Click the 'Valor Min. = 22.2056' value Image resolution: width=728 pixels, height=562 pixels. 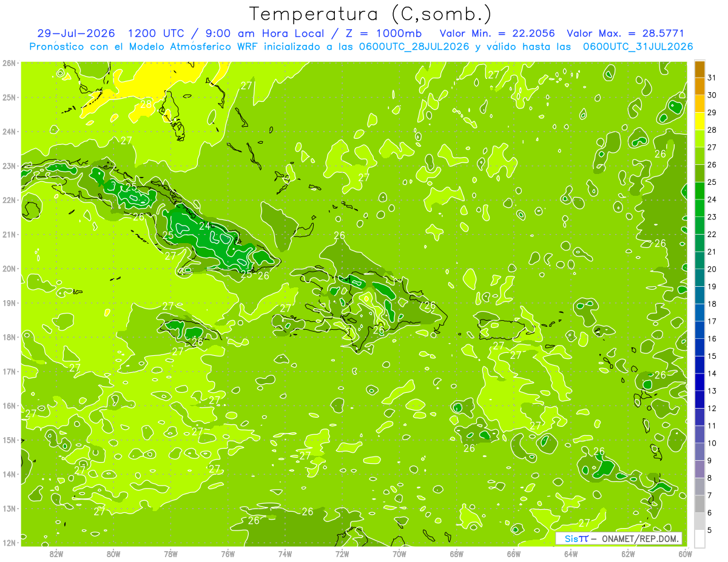coord(497,34)
